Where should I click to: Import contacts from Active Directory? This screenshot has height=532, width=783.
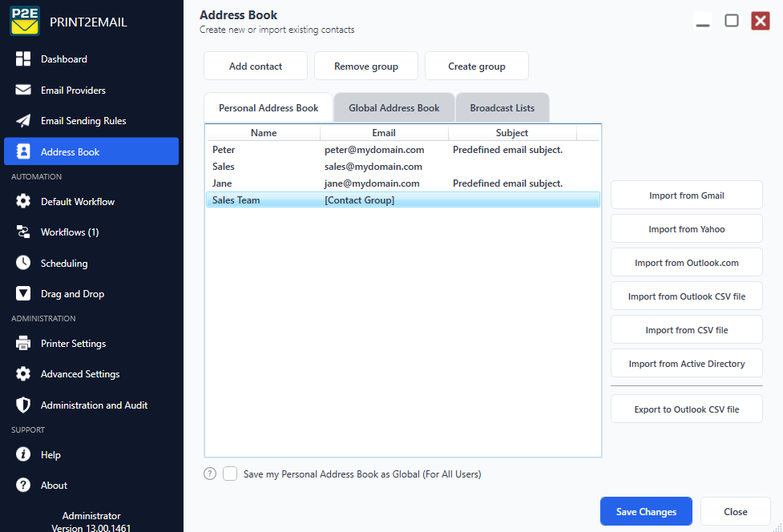pos(686,363)
